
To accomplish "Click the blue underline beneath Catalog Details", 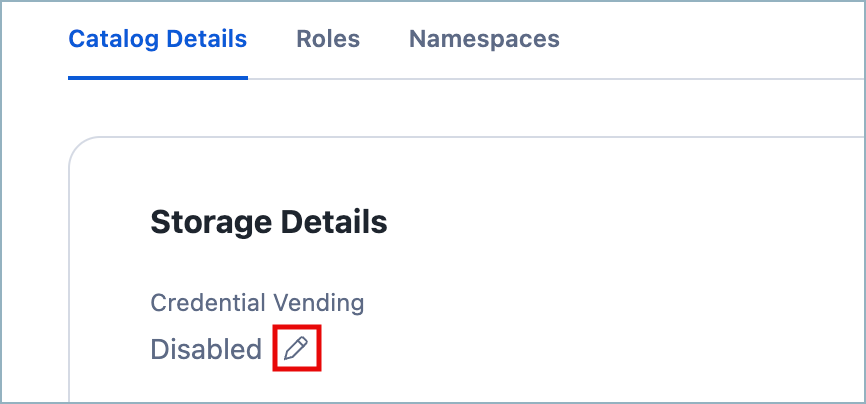I will [157, 77].
